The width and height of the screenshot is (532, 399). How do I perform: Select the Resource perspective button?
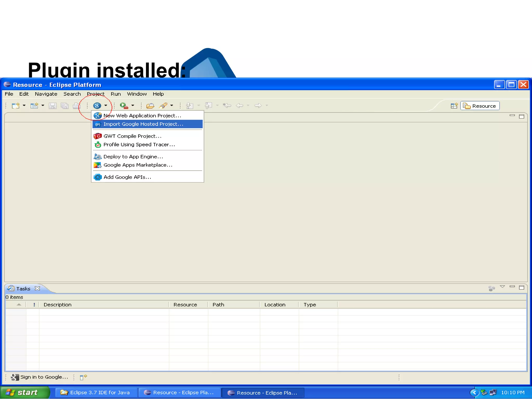[x=480, y=106]
